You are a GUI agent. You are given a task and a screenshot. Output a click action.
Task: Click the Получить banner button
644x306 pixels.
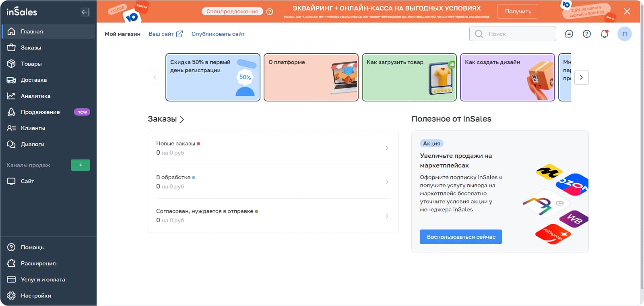pos(518,11)
